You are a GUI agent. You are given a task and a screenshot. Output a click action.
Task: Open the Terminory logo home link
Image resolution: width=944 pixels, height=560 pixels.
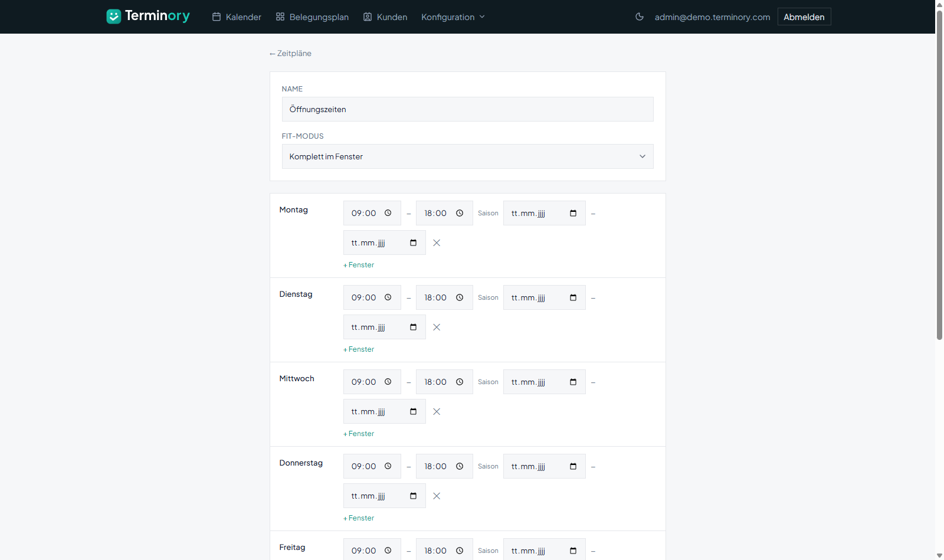[x=148, y=16]
